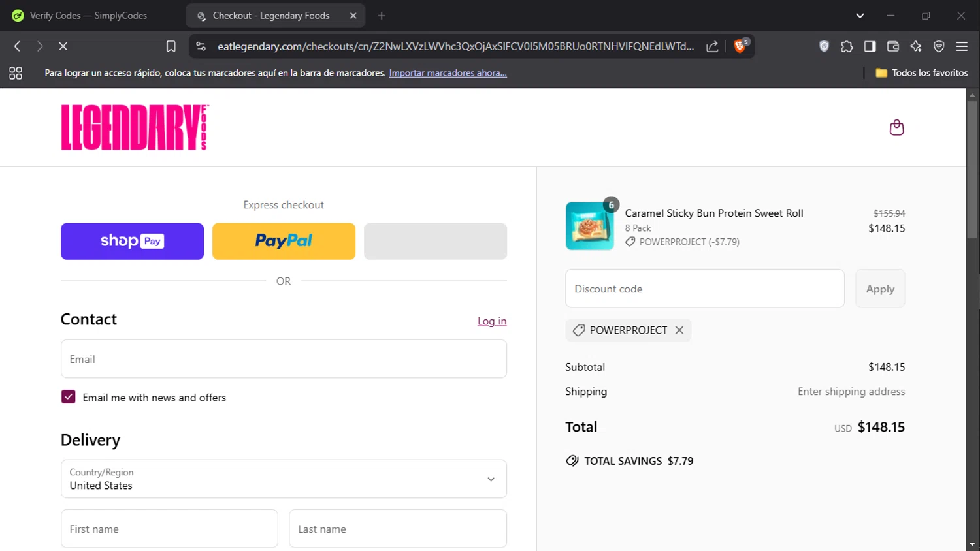
Task: Click the Total $148.15 amount
Action: coord(881,427)
